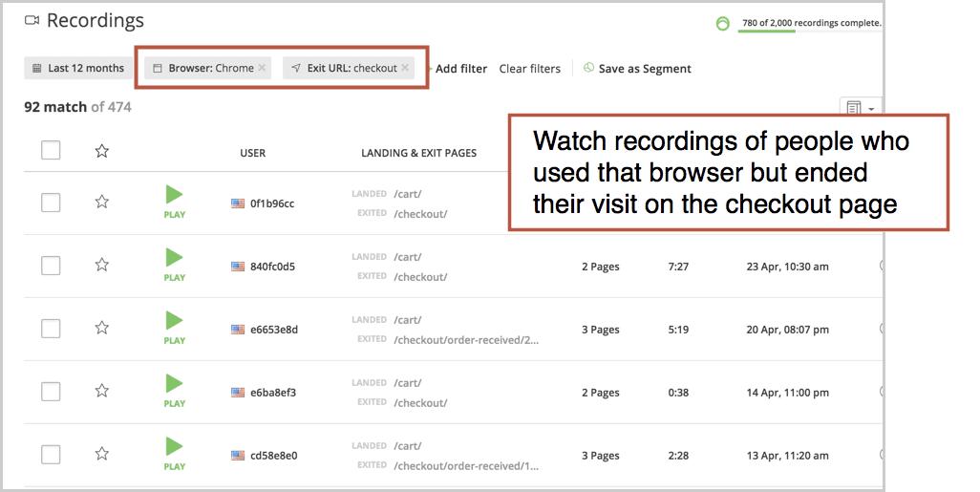Play recording of user 0f1b96cc
Viewport: 980px width, 492px height.
click(x=174, y=202)
